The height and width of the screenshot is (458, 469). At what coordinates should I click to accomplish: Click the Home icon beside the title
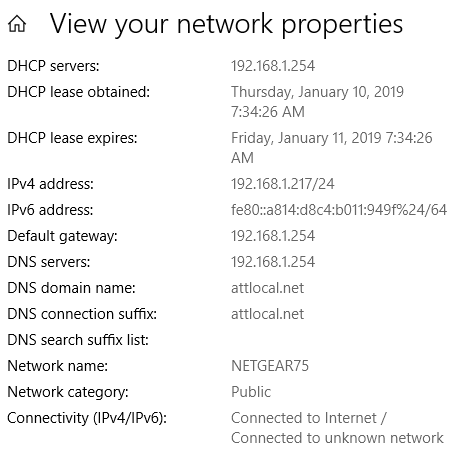click(17, 24)
